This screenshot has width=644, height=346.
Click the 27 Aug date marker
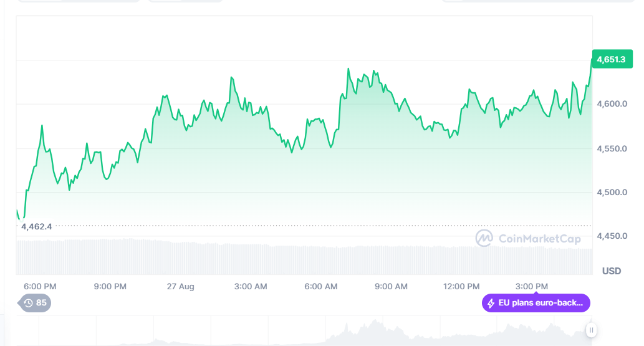click(x=180, y=286)
